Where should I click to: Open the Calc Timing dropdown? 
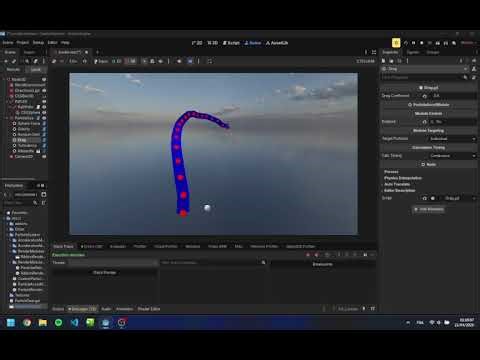pos(452,156)
